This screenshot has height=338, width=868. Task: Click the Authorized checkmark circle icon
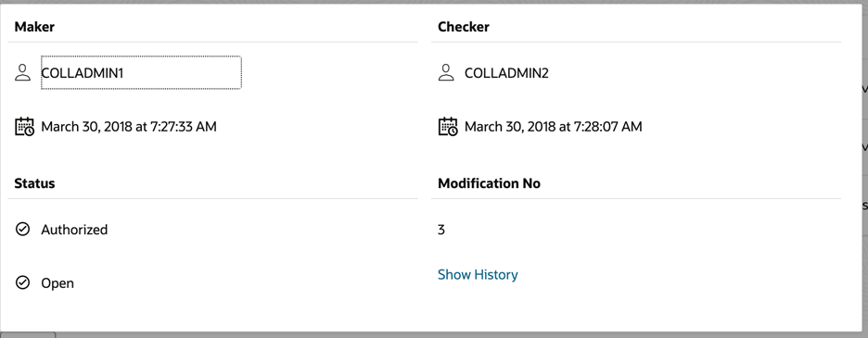(22, 229)
